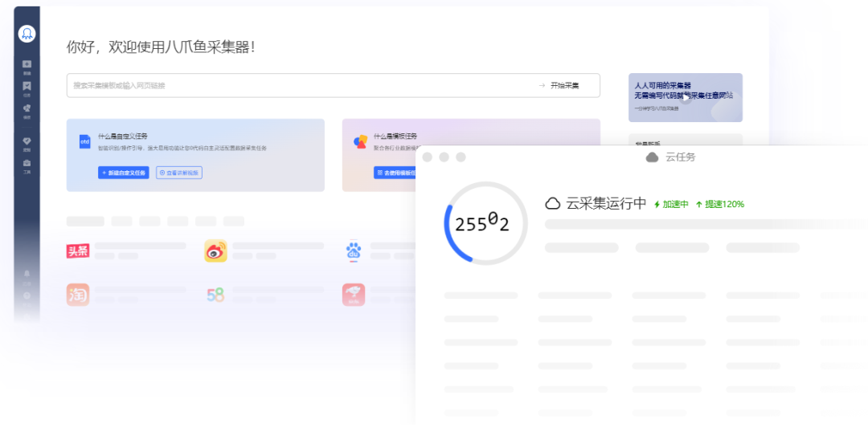Select the 模板 template icon in sidebar
The width and height of the screenshot is (868, 428).
point(27,108)
